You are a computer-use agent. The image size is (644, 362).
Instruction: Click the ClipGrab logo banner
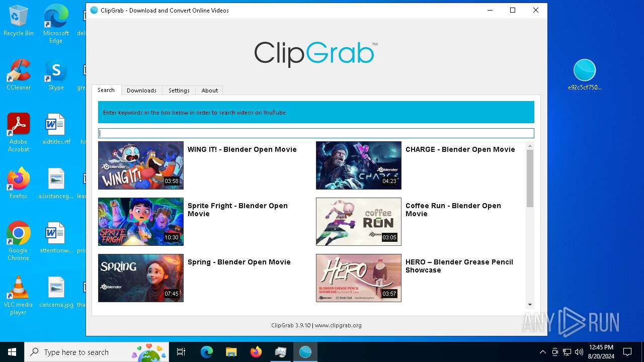click(316, 54)
